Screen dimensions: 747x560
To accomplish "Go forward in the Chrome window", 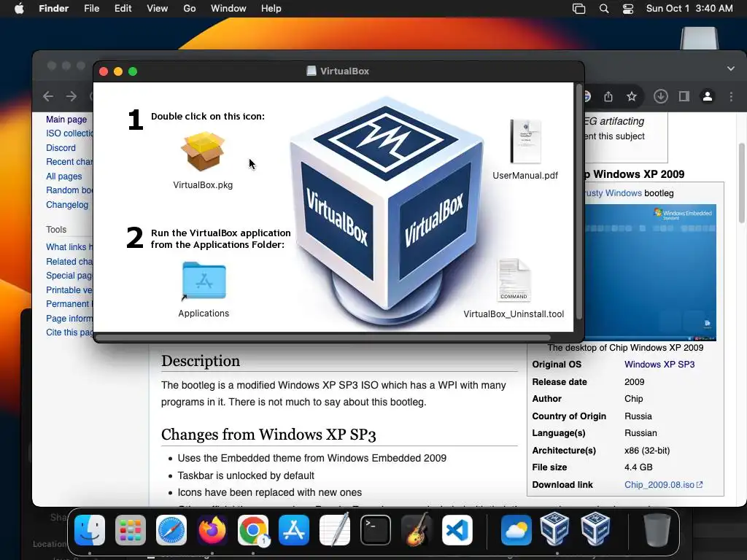I will pyautogui.click(x=71, y=97).
